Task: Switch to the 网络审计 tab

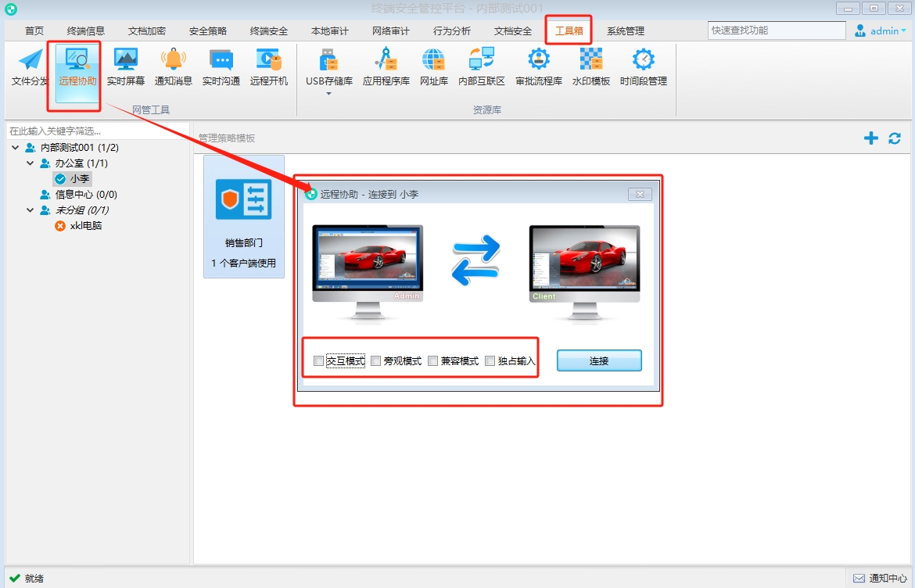Action: [391, 31]
